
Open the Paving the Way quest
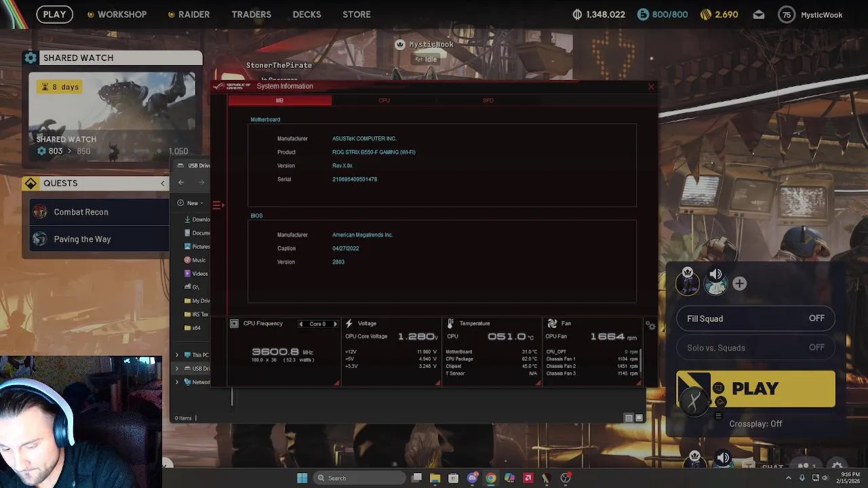tap(98, 239)
